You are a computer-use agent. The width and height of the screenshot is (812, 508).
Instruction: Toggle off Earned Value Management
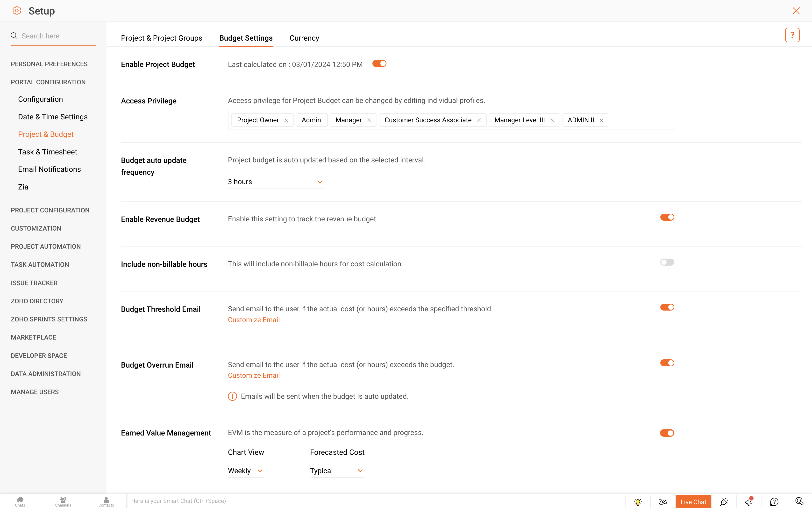[667, 433]
